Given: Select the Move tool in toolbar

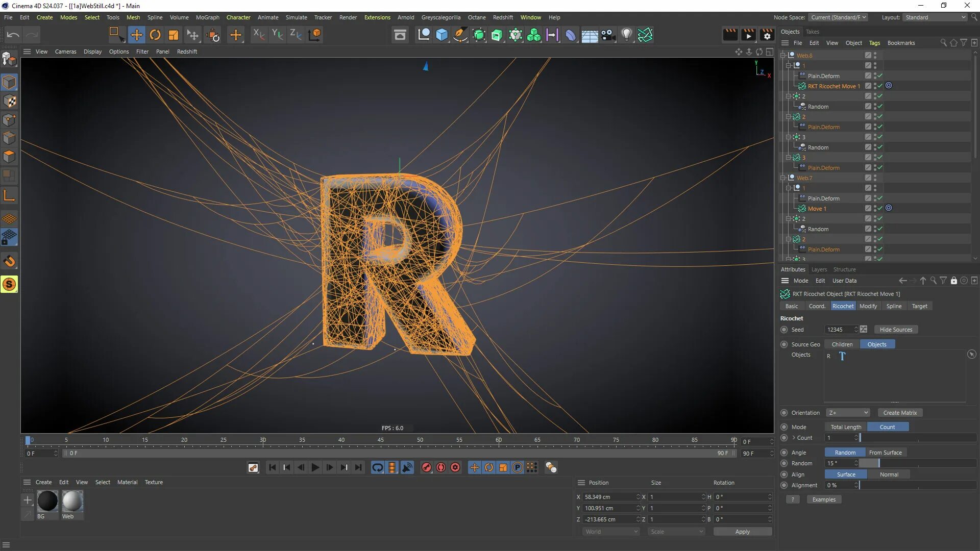Looking at the screenshot, I should coord(136,35).
